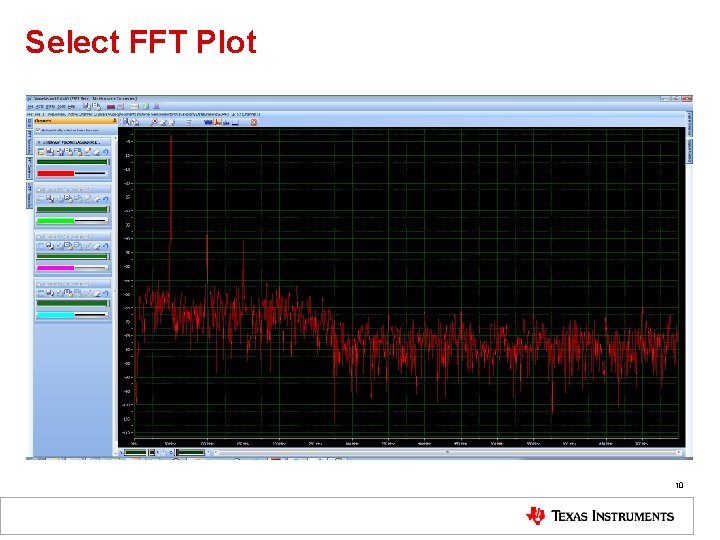Expand the arrow header above red channel controls

tap(73, 142)
